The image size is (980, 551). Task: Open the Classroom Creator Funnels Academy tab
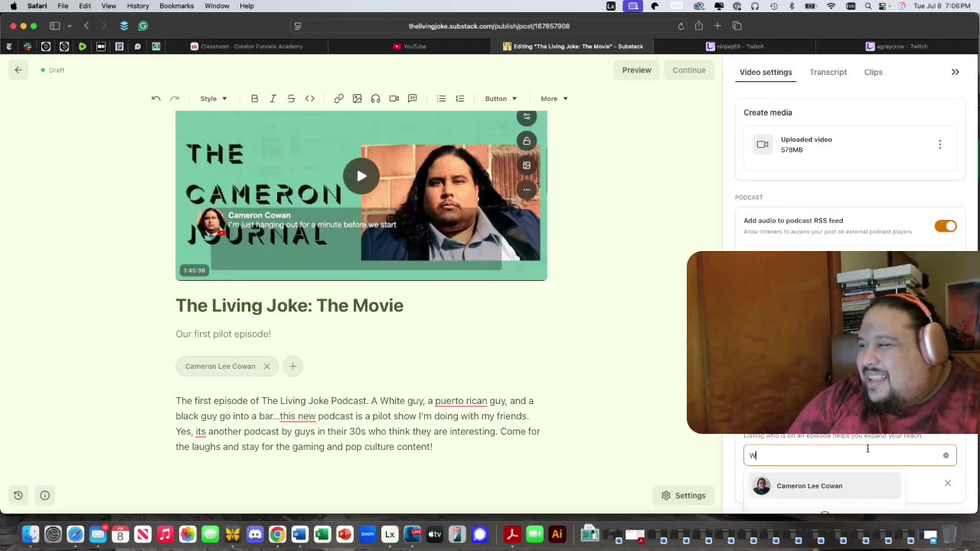[247, 46]
